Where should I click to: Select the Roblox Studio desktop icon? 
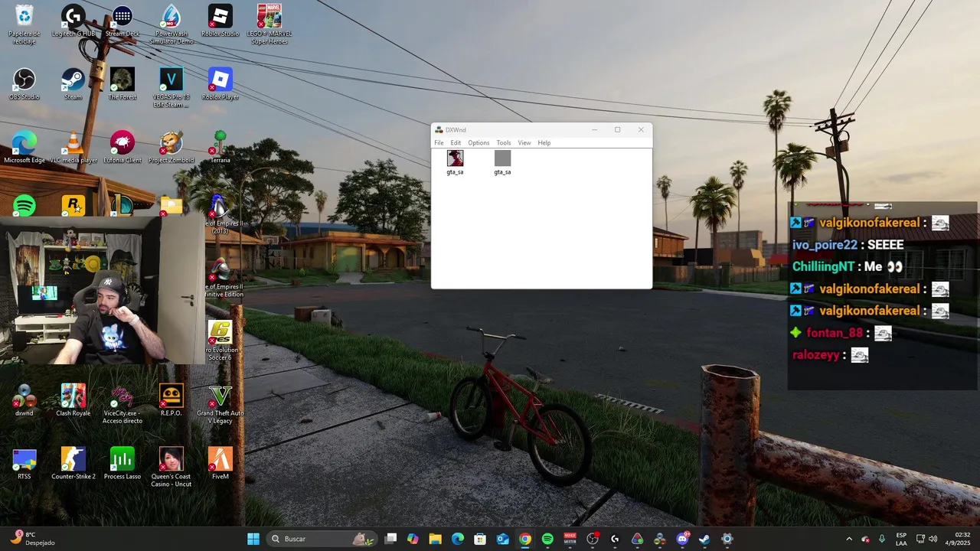[x=220, y=21]
